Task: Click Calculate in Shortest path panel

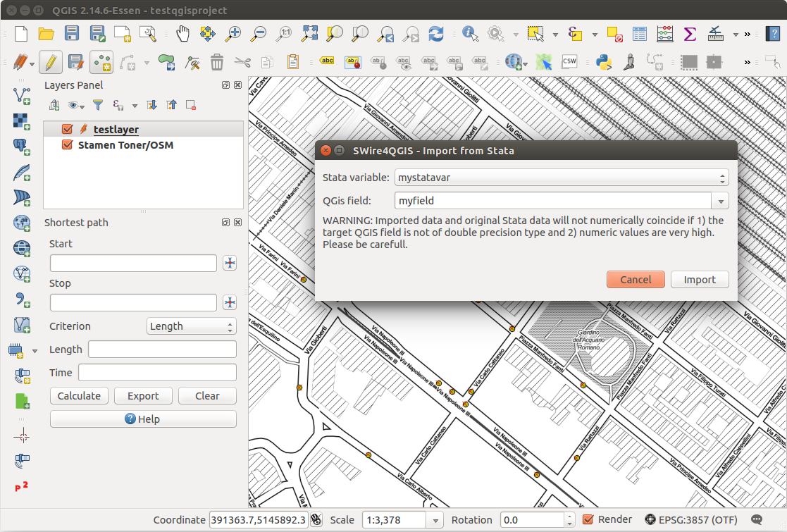Action: pyautogui.click(x=79, y=396)
